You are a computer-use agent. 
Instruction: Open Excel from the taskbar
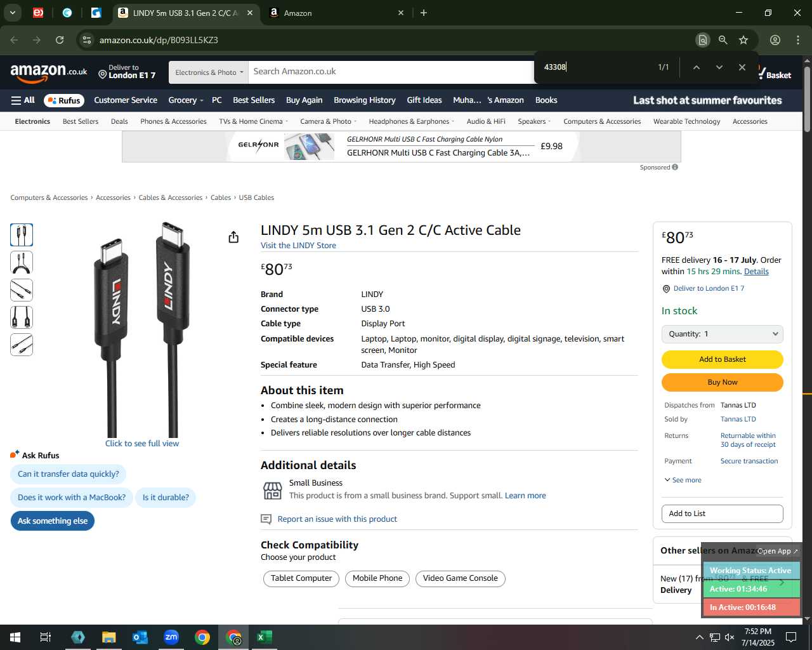pyautogui.click(x=265, y=637)
